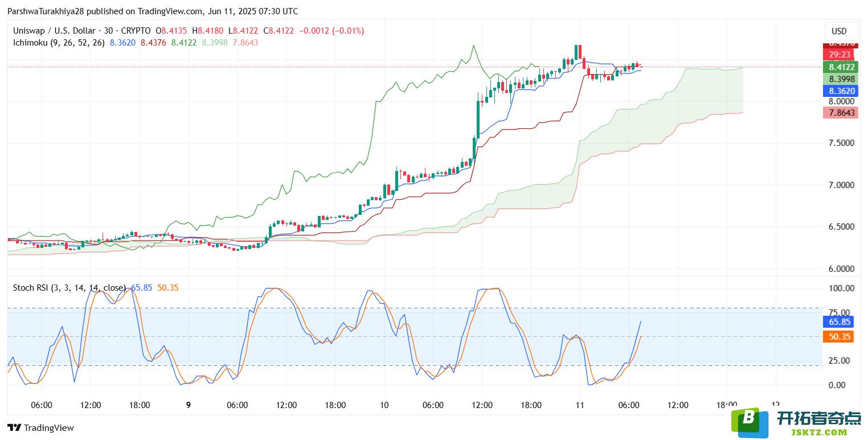Click date label 10 on time axis
868x440 pixels.
point(384,405)
